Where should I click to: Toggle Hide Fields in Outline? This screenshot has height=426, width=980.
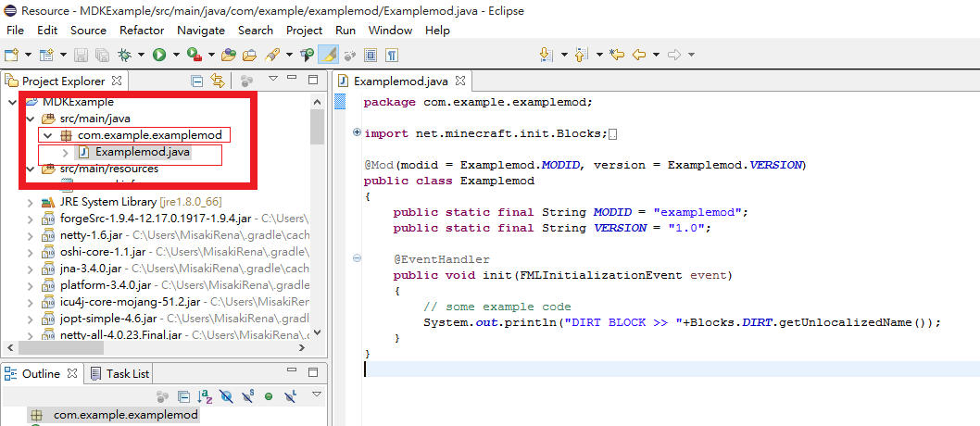pyautogui.click(x=227, y=395)
